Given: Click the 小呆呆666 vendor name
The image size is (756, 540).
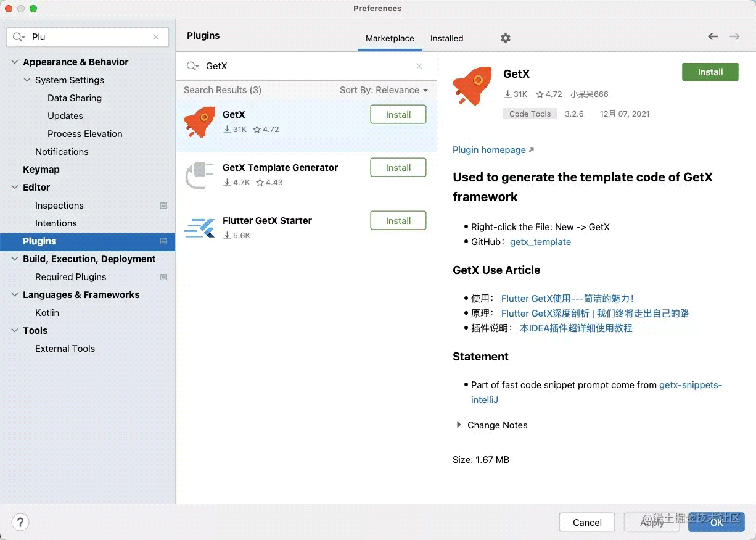Looking at the screenshot, I should (590, 94).
